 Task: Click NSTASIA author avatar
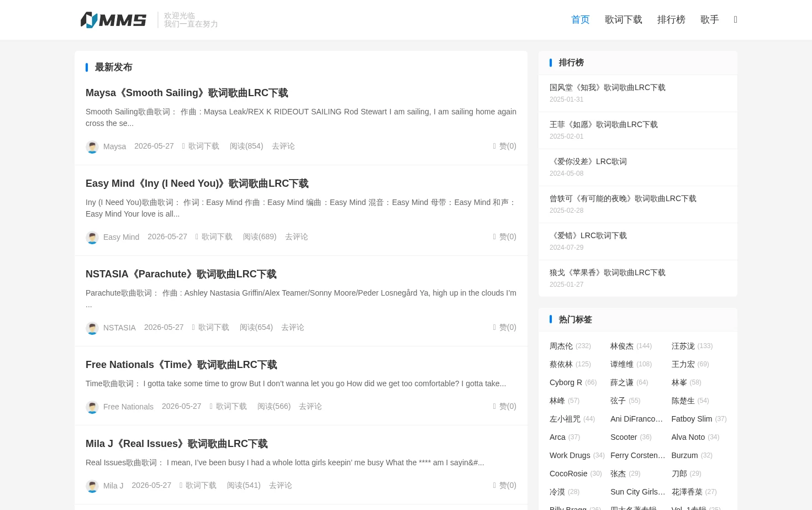pyautogui.click(x=92, y=328)
